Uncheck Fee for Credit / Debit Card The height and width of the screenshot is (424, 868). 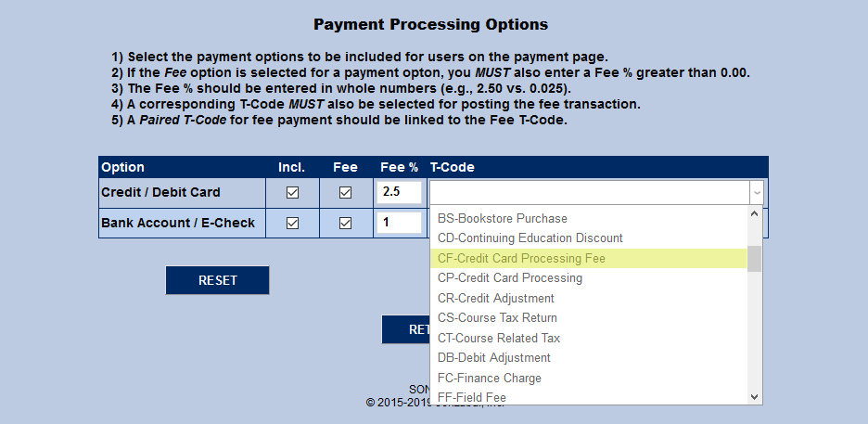346,193
